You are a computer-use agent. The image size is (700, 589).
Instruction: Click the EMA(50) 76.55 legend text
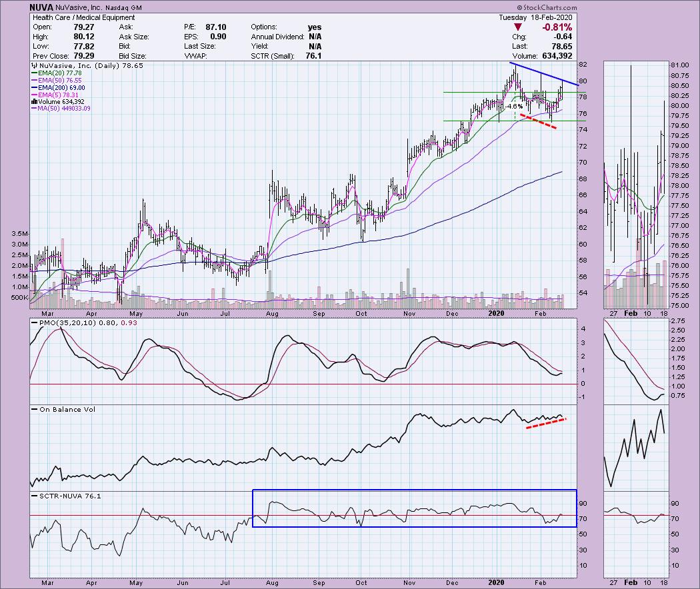pos(60,81)
